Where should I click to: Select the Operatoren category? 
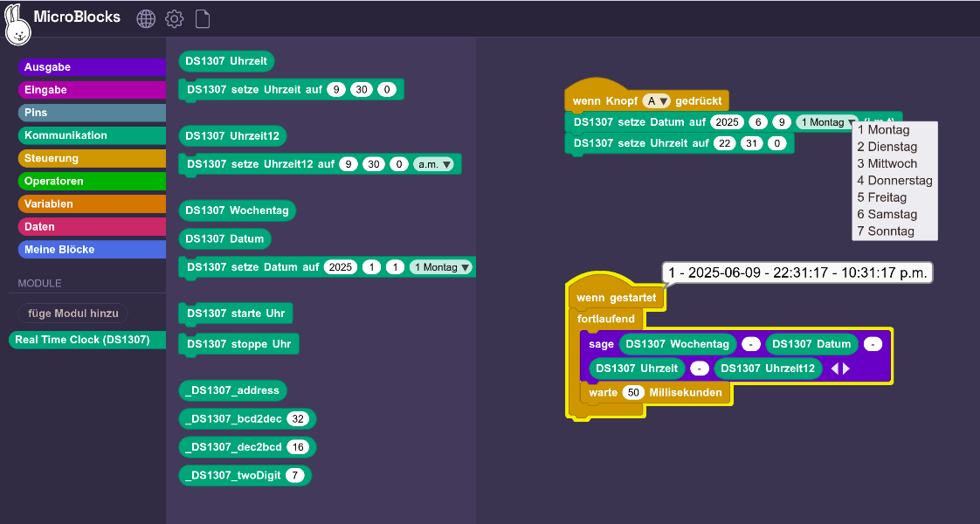[92, 181]
